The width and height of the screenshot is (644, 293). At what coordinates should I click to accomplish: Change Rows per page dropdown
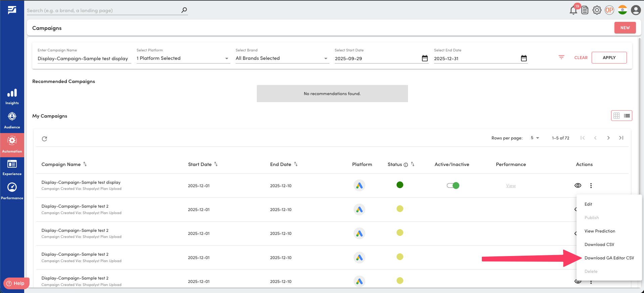coord(535,138)
